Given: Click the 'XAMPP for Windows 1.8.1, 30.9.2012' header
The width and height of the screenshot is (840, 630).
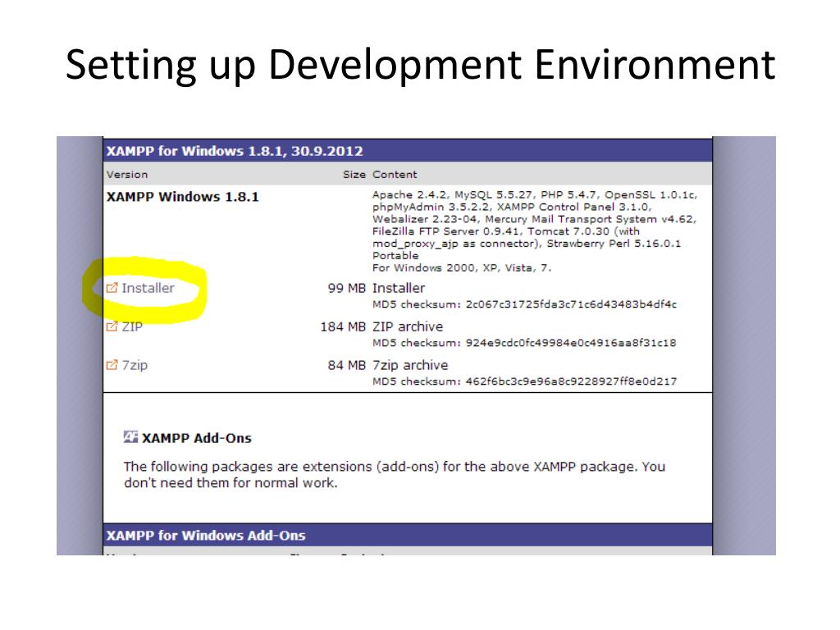Looking at the screenshot, I should point(235,151).
